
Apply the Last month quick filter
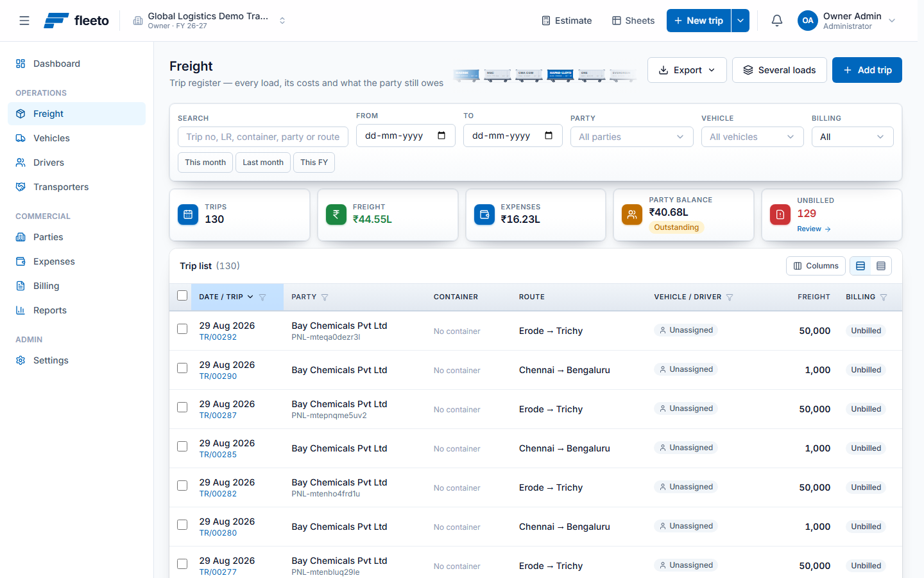(x=263, y=162)
